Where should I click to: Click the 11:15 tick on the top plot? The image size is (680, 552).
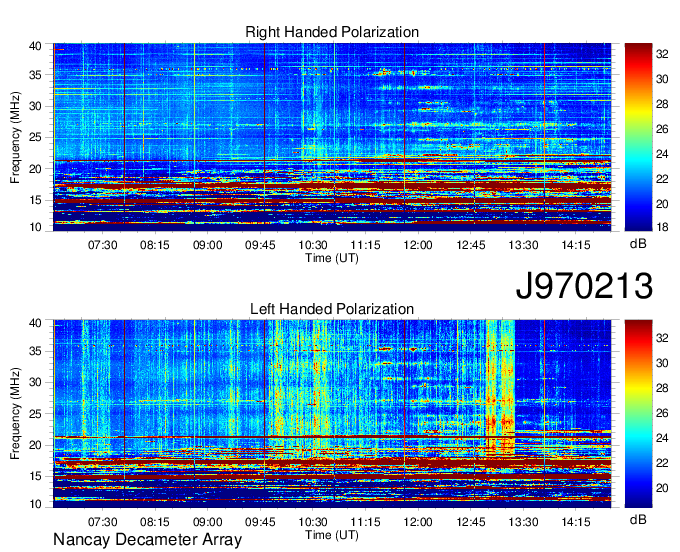[x=365, y=245]
